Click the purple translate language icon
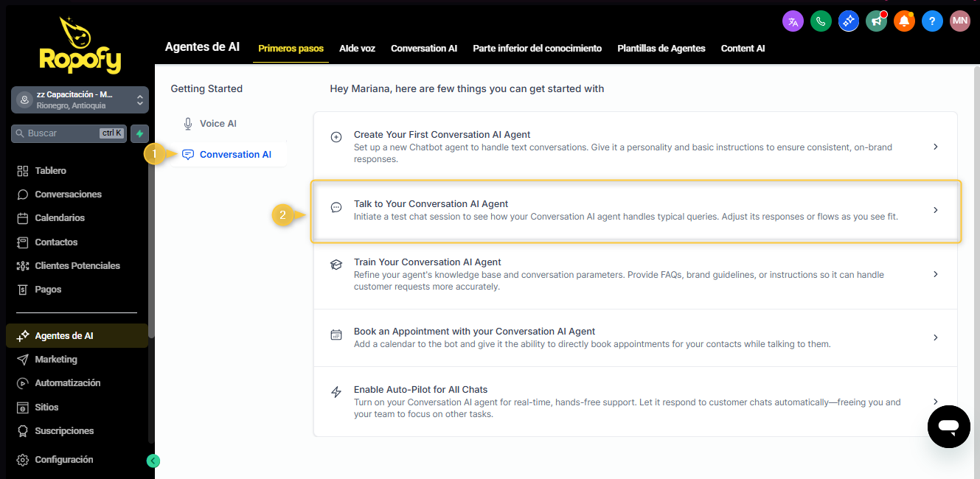The image size is (980, 479). pyautogui.click(x=793, y=21)
